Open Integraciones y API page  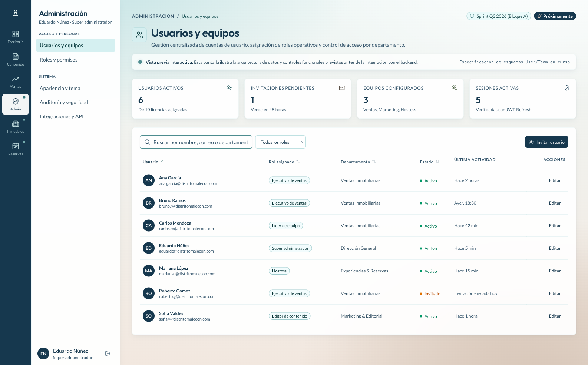(76, 116)
